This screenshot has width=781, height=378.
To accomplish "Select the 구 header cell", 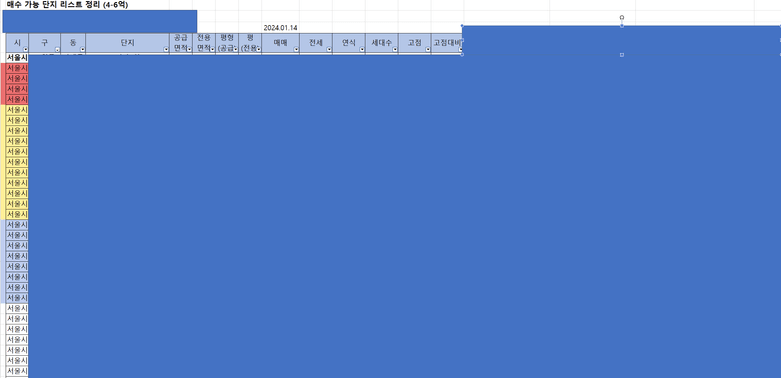I will [x=45, y=43].
